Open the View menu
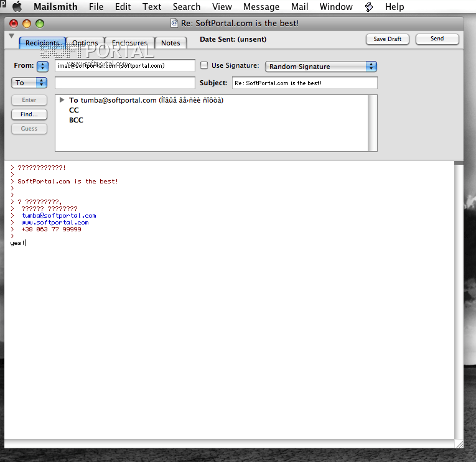 (x=222, y=7)
